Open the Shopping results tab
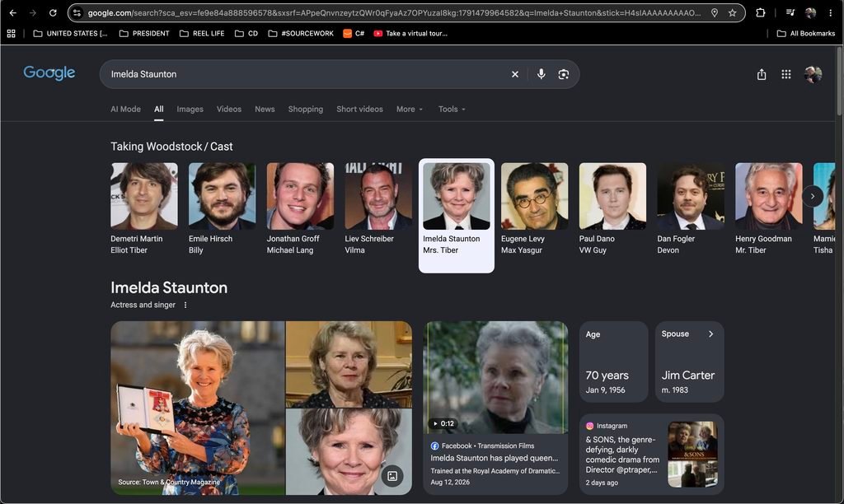The height and width of the screenshot is (504, 844). tap(306, 110)
